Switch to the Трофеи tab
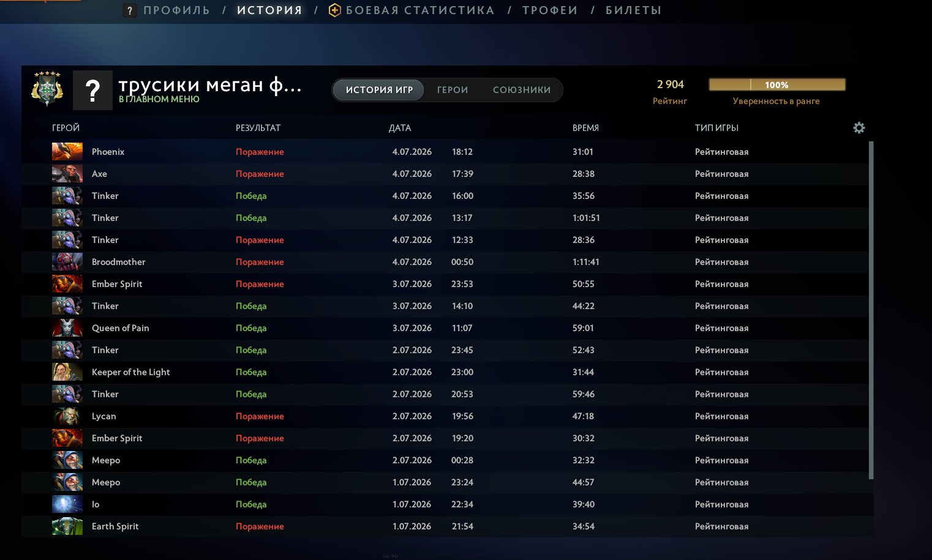Screen dimensions: 932x560 pyautogui.click(x=550, y=10)
